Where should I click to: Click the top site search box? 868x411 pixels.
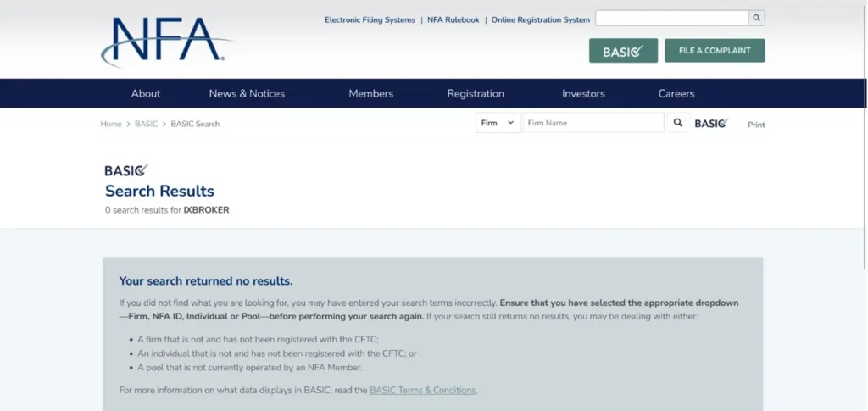click(x=672, y=19)
